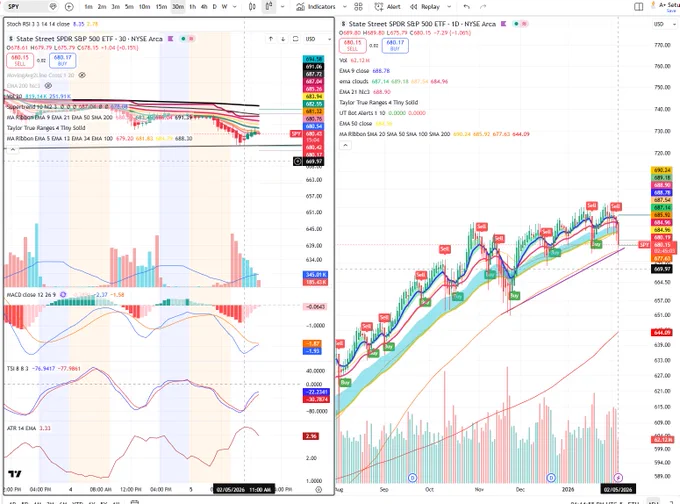Click the left chart 680.17 BUY button
The width and height of the screenshot is (680, 504).
pos(62,60)
